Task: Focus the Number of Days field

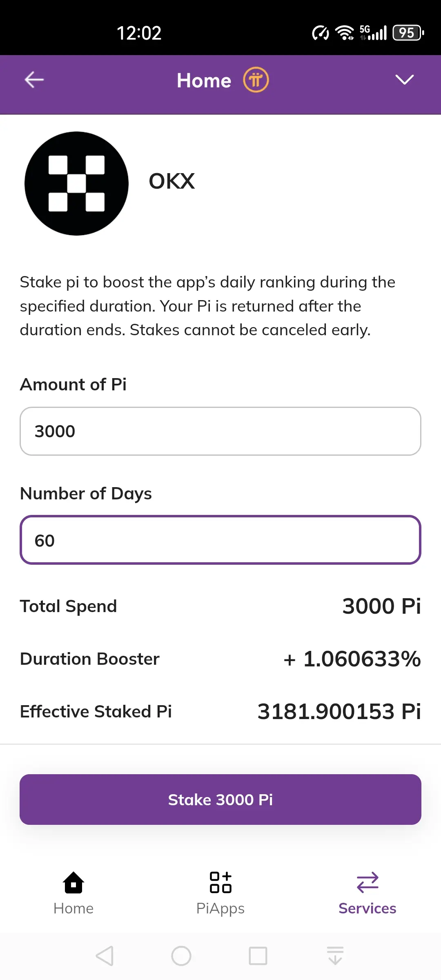Action: pyautogui.click(x=220, y=540)
